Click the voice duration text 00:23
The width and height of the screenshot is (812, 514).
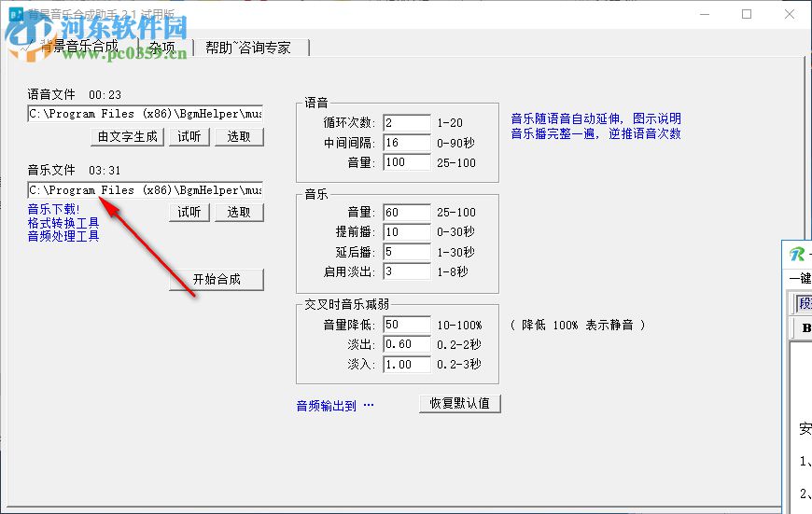click(105, 95)
